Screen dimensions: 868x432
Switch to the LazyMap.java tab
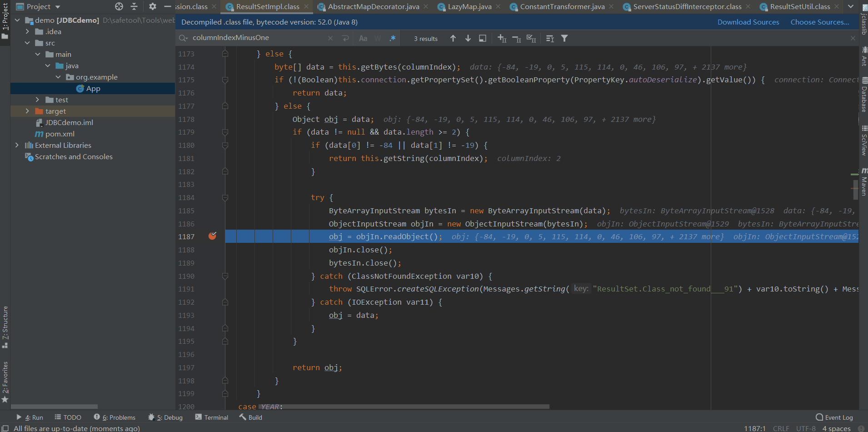(469, 7)
